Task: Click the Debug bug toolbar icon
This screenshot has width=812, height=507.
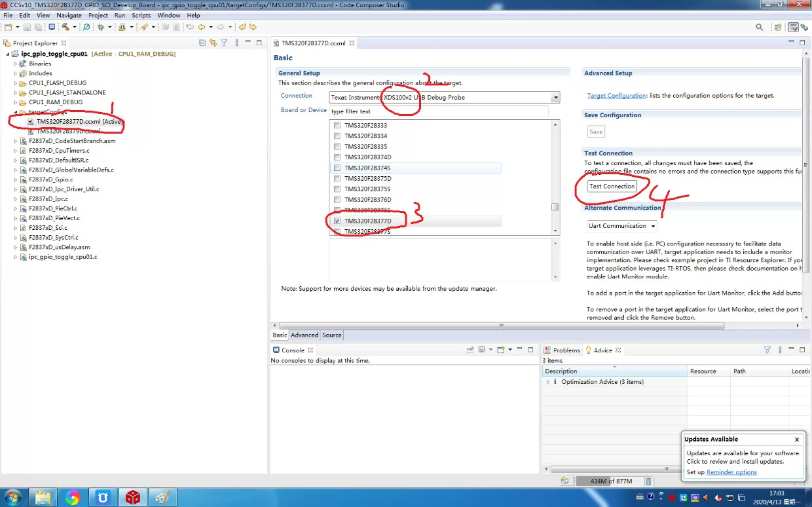Action: tap(101, 28)
